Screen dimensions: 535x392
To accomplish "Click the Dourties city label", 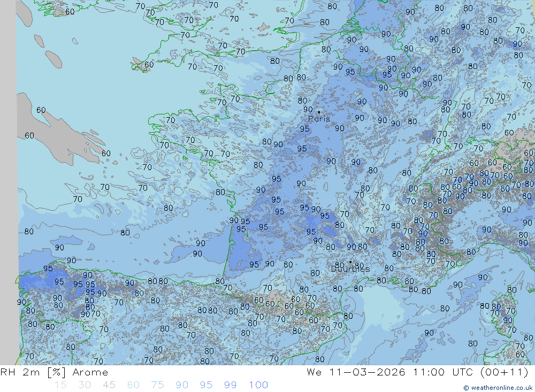I will click(350, 269).
